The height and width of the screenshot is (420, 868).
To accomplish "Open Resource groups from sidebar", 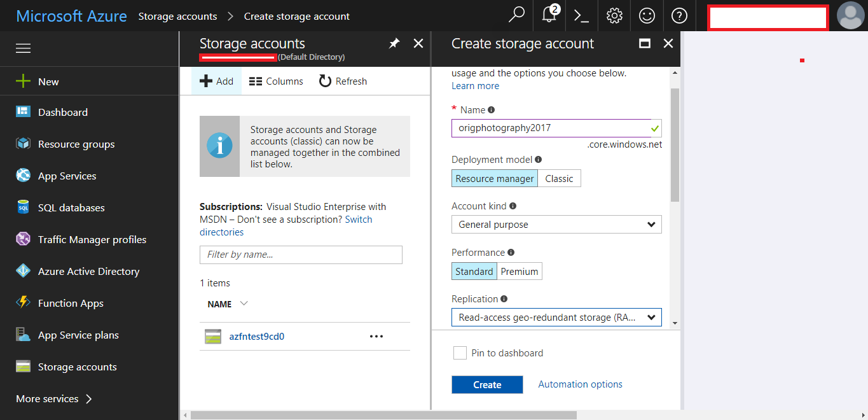I will 76,144.
